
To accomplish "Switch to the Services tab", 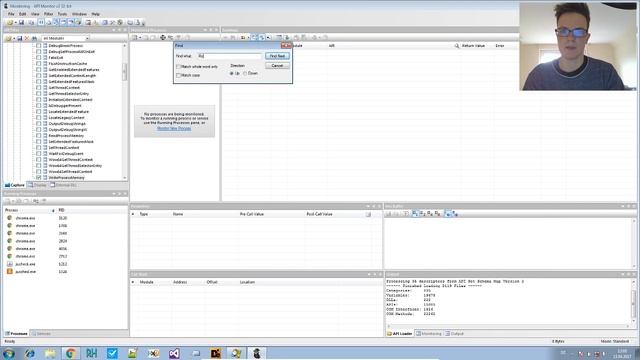I will (x=41, y=333).
